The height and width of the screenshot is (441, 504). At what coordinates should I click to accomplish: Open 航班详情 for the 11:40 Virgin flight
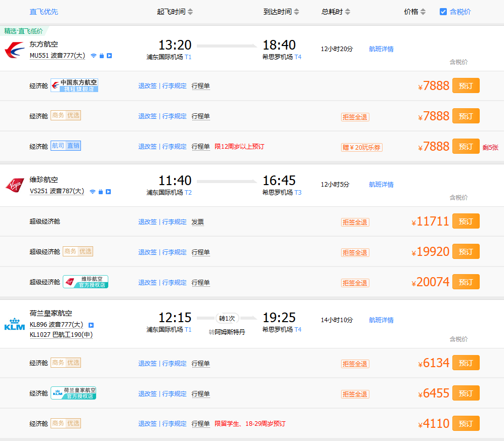[381, 185]
